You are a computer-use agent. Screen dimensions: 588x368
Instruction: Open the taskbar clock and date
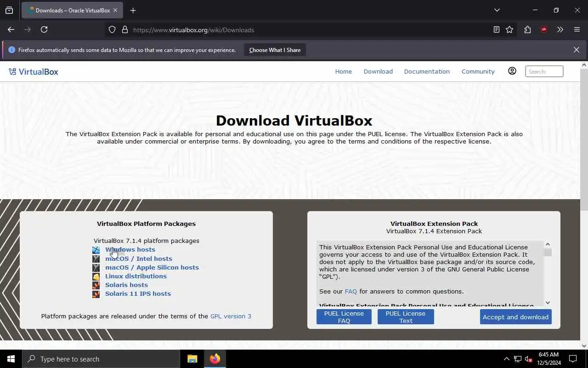tap(548, 359)
